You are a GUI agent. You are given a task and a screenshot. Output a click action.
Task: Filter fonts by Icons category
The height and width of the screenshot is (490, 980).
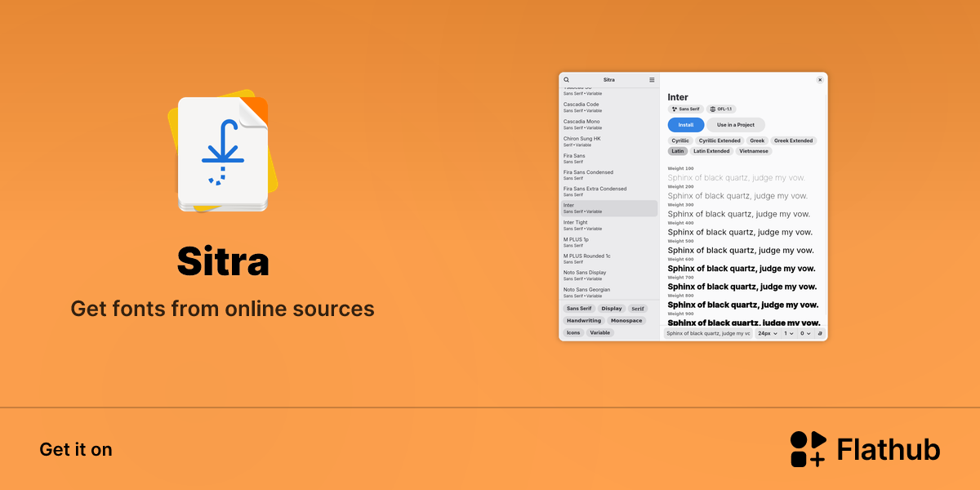tap(573, 332)
